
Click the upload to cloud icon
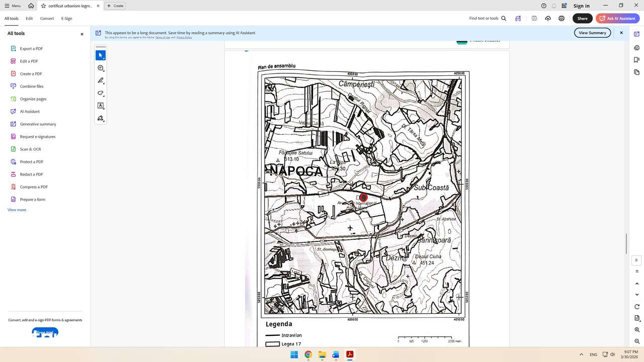coord(548,19)
